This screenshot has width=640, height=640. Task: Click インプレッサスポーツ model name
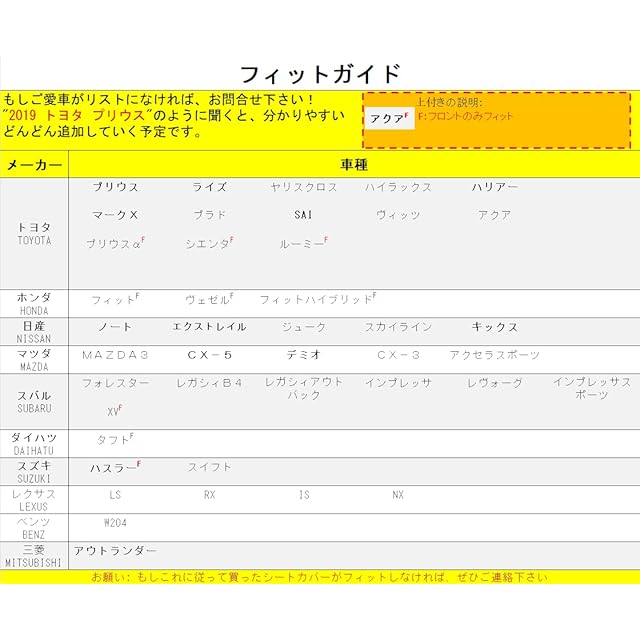tap(592, 388)
